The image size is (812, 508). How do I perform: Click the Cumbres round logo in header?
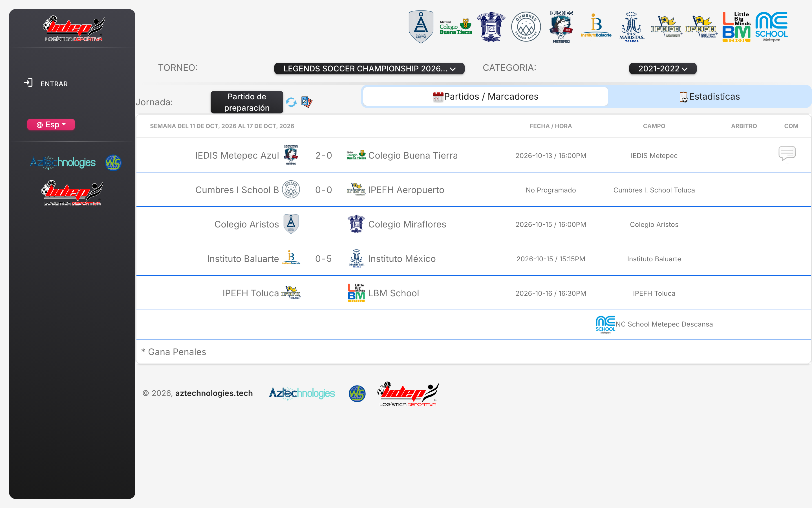click(526, 27)
